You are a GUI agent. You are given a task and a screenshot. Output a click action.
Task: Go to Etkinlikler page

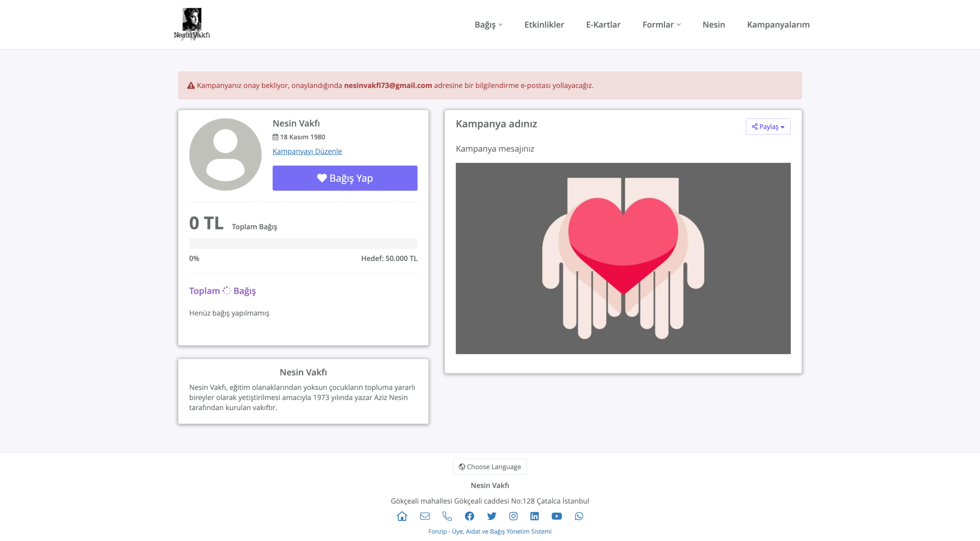[544, 24]
